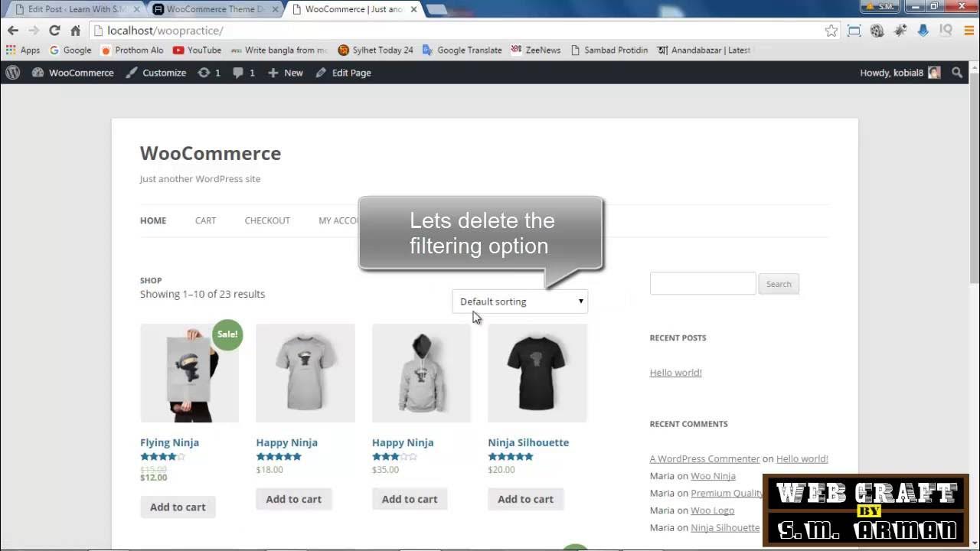Click the Showing 1–10 of 23 results text

[x=202, y=294]
